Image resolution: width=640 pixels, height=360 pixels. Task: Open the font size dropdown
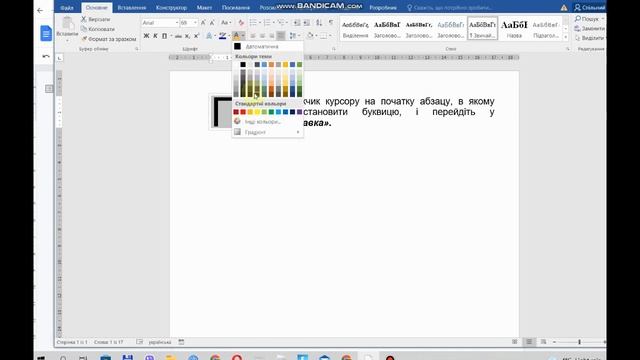195,23
